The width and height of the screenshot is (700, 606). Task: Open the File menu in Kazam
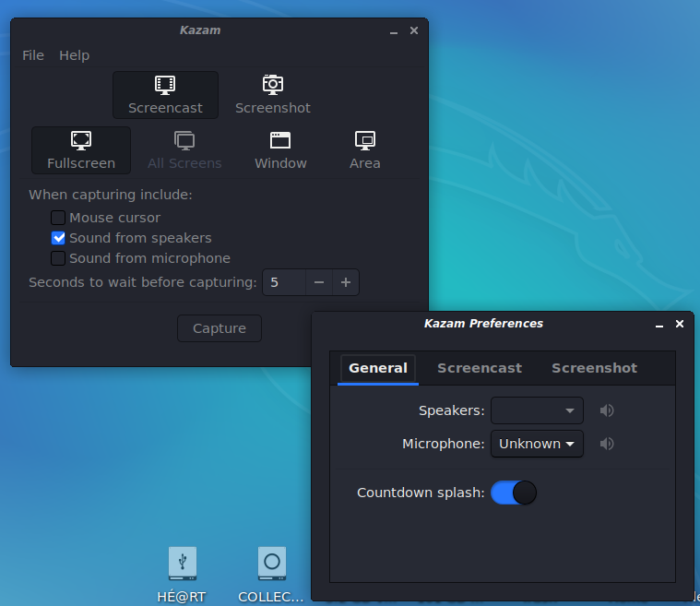[x=33, y=55]
